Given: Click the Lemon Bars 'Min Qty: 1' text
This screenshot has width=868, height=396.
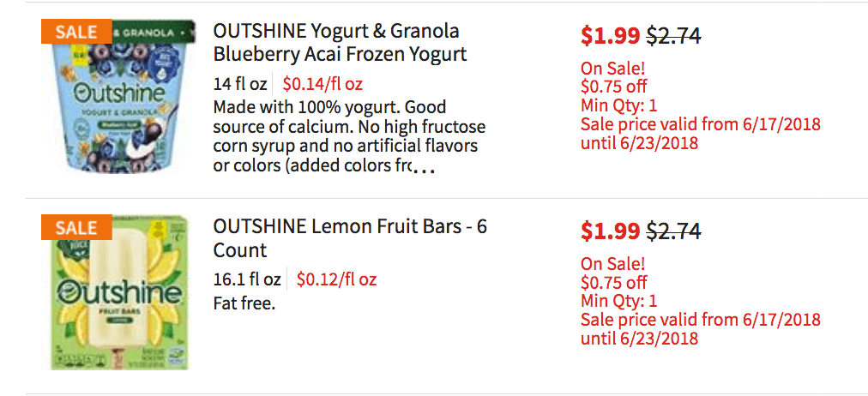Looking at the screenshot, I should point(619,302).
